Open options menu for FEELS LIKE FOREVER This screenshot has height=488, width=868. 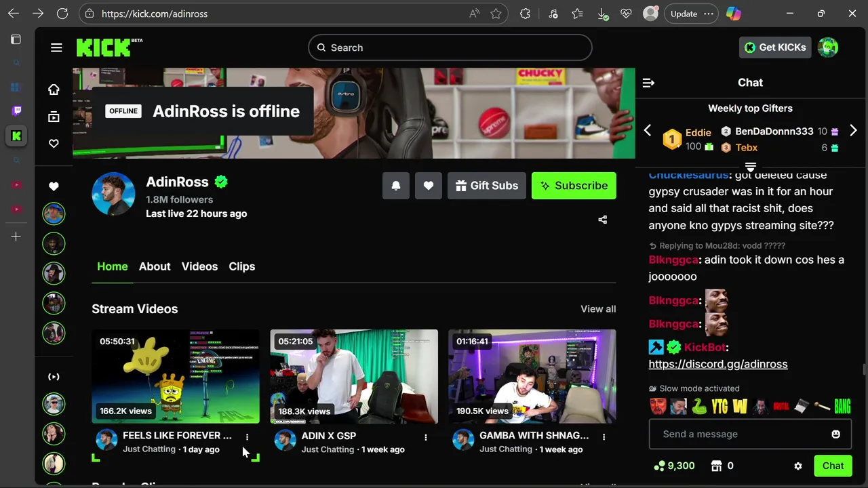(x=248, y=437)
